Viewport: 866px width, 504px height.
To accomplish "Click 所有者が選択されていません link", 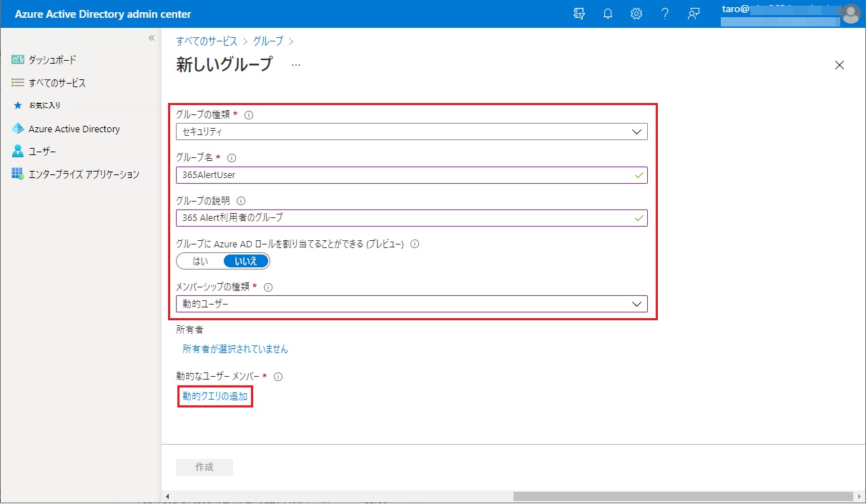I will [x=235, y=350].
